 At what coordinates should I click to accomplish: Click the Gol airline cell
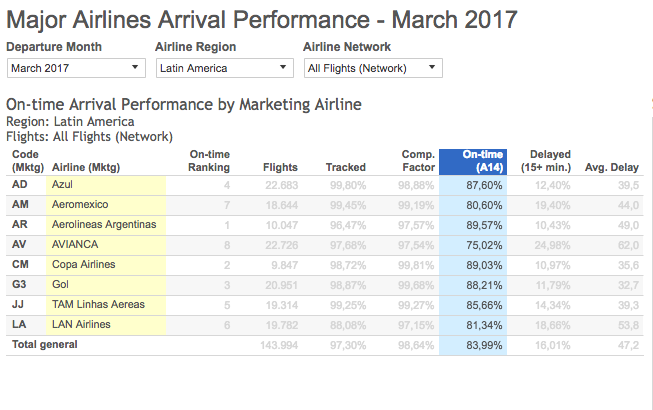tap(106, 285)
